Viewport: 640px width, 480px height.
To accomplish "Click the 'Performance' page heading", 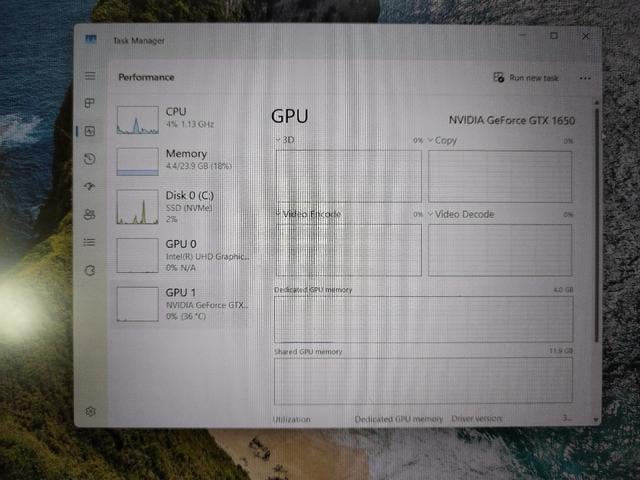I will pos(147,77).
